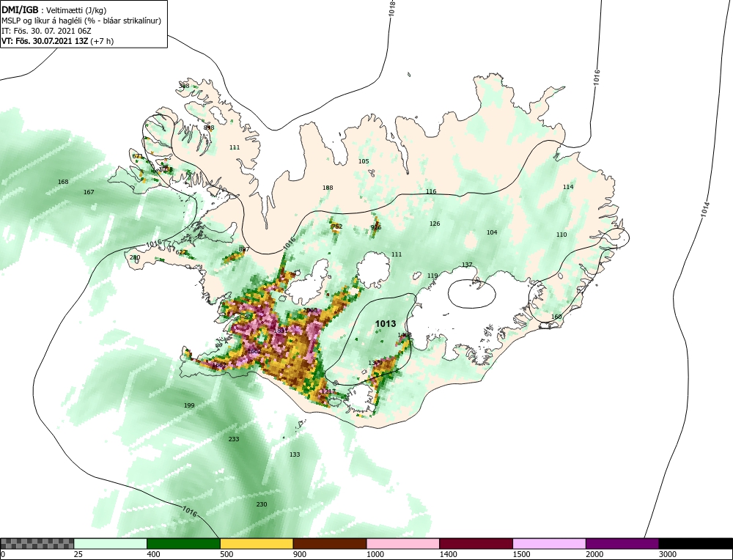This screenshot has height=560, width=733.
Task: Select the map value 280
Action: click(135, 257)
